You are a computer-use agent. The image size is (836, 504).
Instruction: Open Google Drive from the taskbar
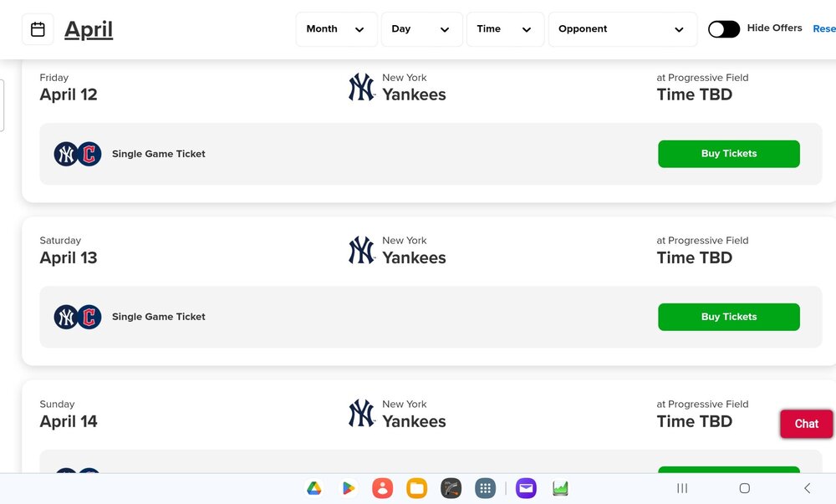coord(314,488)
